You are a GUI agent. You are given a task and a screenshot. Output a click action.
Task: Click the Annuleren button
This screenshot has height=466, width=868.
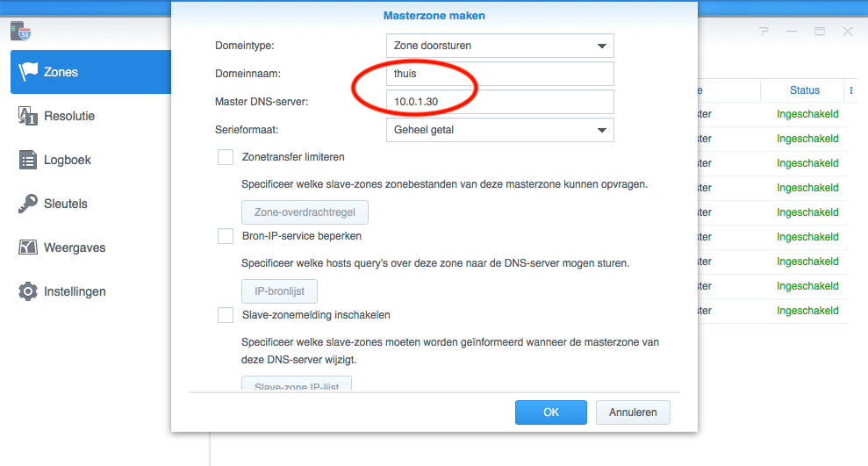pos(633,412)
